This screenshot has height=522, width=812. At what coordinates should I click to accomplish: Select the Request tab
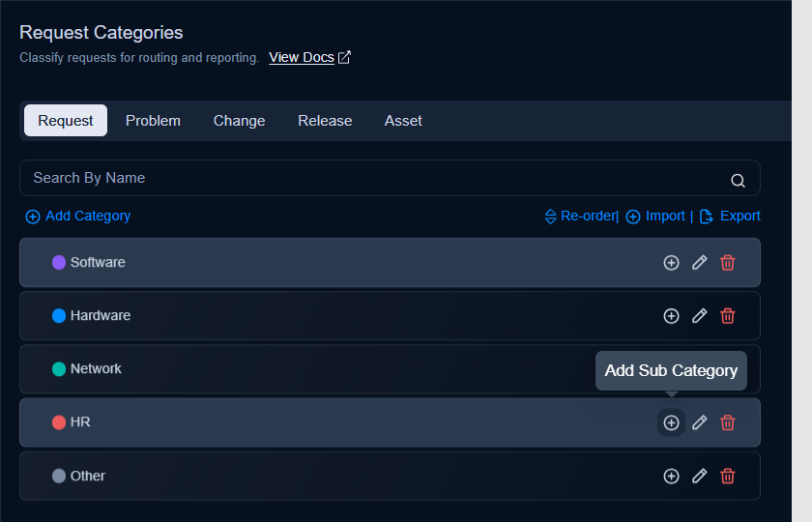[x=66, y=121]
